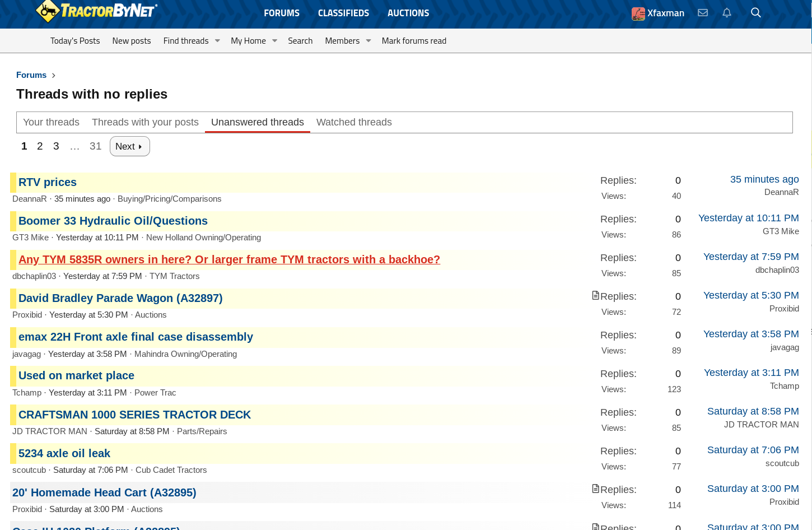Click Mahindra Owning/Operating forum link

click(x=185, y=354)
